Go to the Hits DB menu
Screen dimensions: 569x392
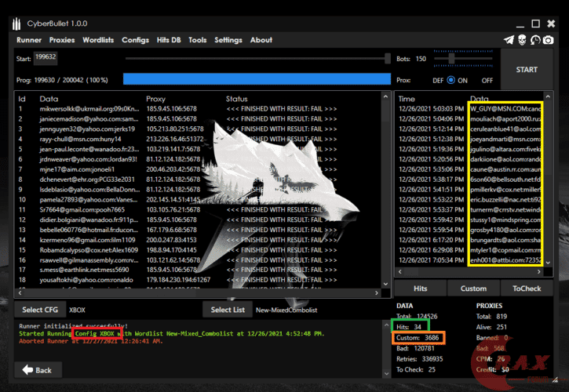point(170,40)
